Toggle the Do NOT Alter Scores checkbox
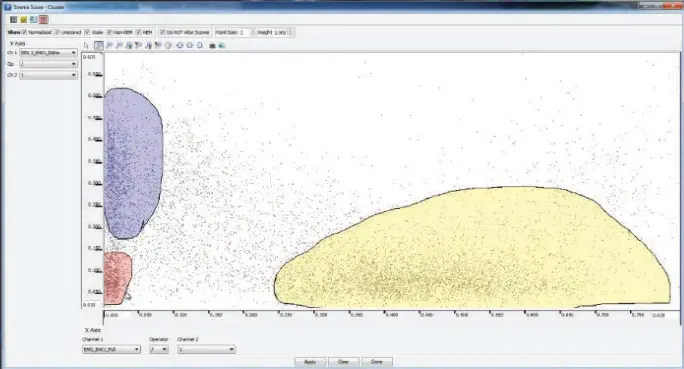This screenshot has width=684, height=369. pos(163,32)
